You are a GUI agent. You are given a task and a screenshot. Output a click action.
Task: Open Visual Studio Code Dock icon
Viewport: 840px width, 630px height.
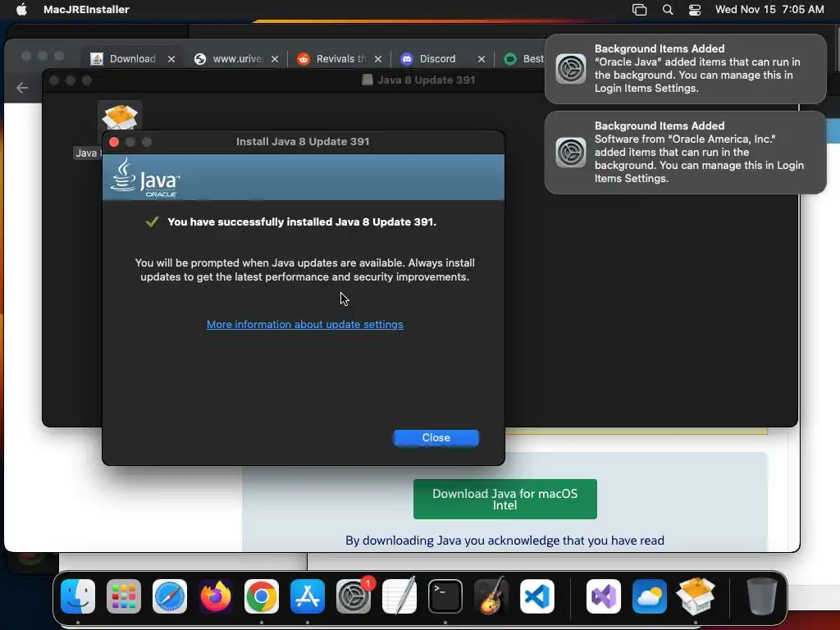click(537, 596)
